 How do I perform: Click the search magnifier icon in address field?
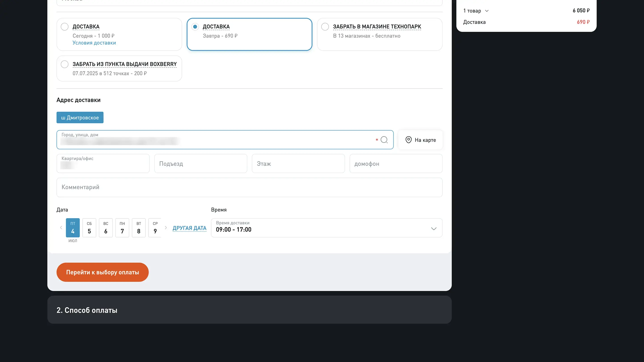click(384, 140)
